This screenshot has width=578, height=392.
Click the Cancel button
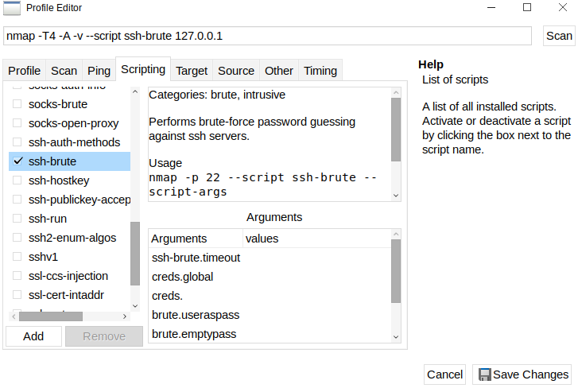click(x=444, y=375)
